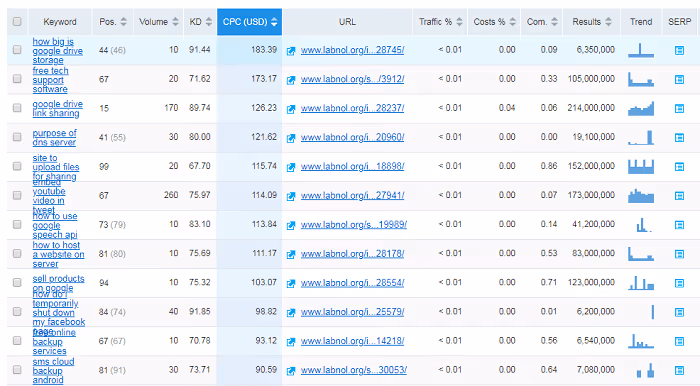Sort table by KD column
The height and width of the screenshot is (386, 700).
point(200,21)
